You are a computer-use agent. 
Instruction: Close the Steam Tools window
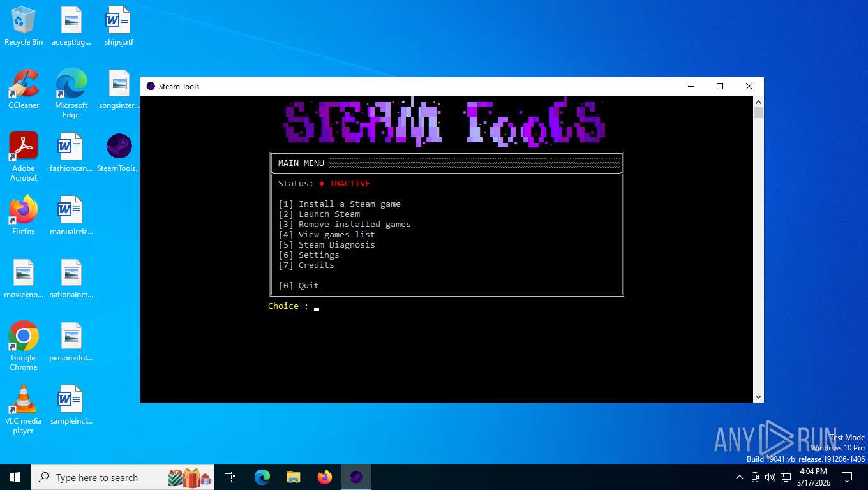[749, 86]
